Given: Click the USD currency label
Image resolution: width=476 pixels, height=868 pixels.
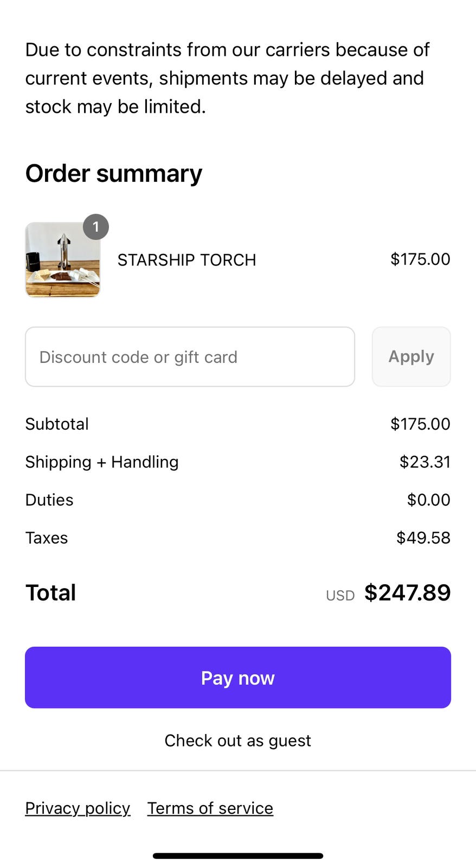Looking at the screenshot, I should coord(340,596).
